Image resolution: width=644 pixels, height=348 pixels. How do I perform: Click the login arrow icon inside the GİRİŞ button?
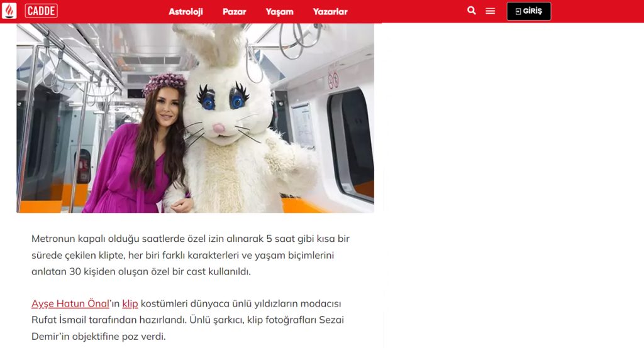(518, 11)
